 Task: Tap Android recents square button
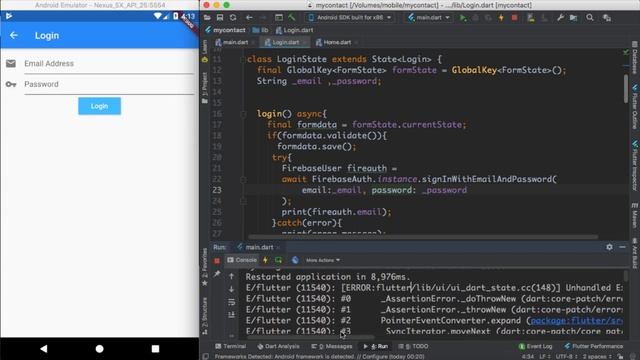(155, 349)
